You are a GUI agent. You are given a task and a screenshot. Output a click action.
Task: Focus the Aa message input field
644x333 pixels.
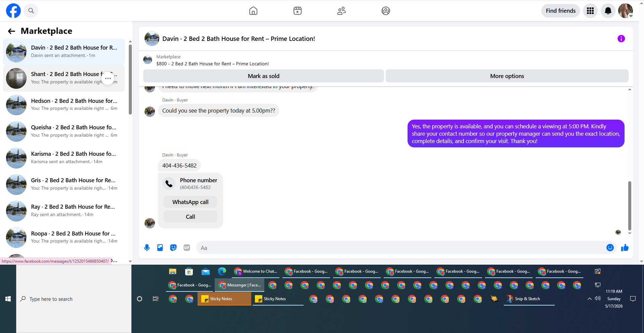coord(401,248)
